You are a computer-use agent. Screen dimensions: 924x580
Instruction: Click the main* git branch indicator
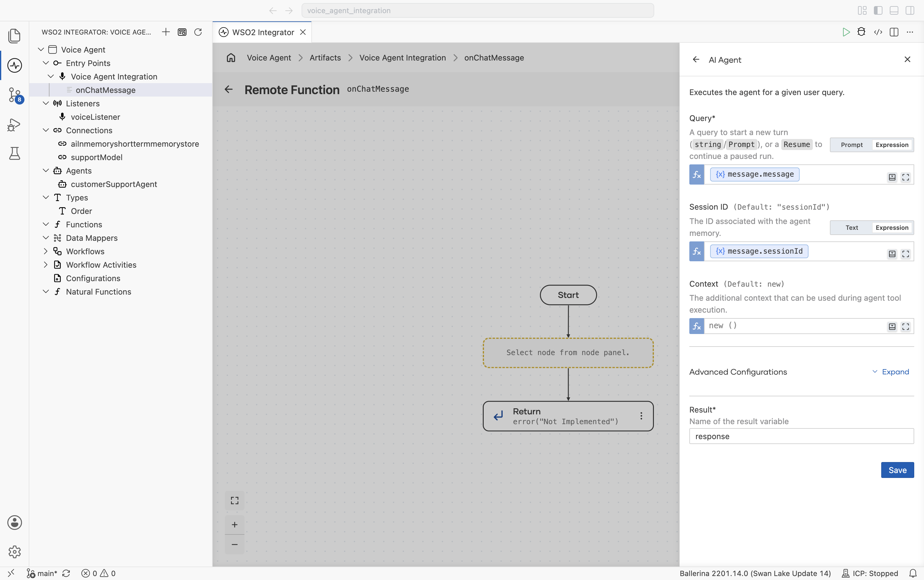pyautogui.click(x=42, y=573)
